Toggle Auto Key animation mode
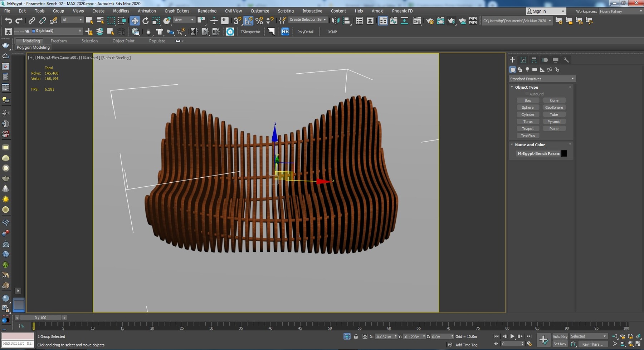Screen dimensions: 644x350 tap(560, 336)
